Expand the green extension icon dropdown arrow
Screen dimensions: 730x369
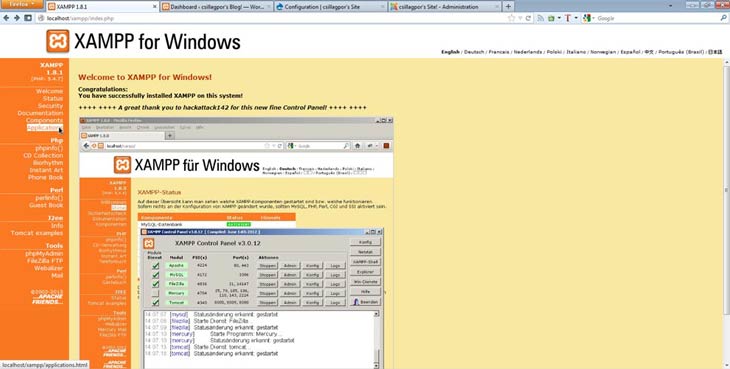click(559, 18)
